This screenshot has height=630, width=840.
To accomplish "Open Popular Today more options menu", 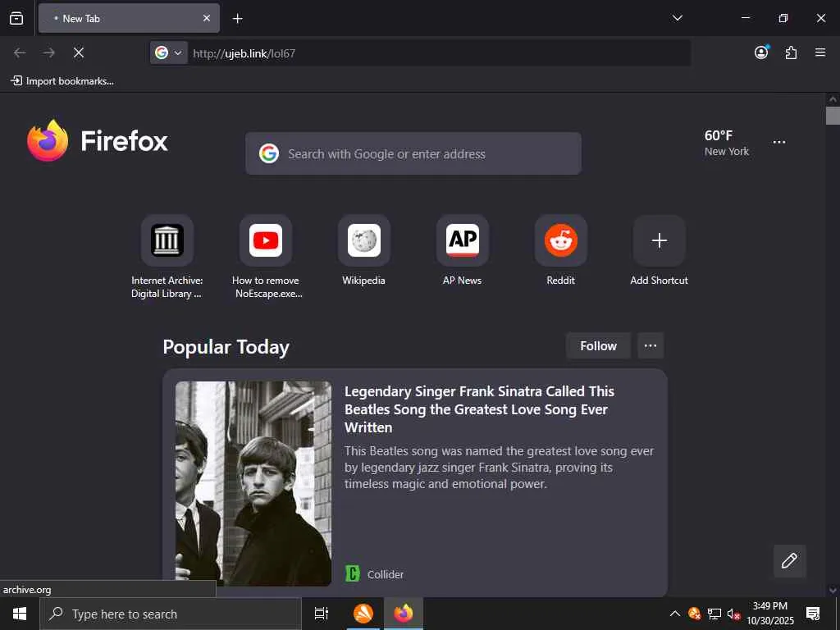I will [x=651, y=345].
